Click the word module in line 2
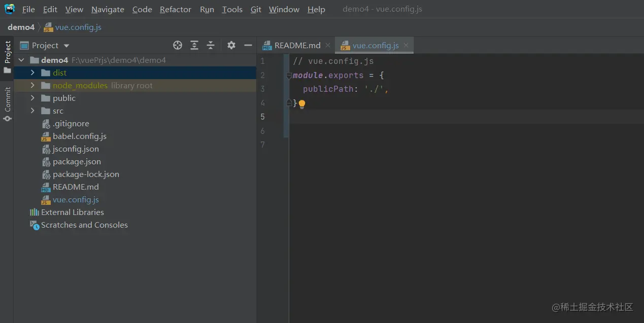Viewport: 644px width, 323px height. (x=308, y=75)
